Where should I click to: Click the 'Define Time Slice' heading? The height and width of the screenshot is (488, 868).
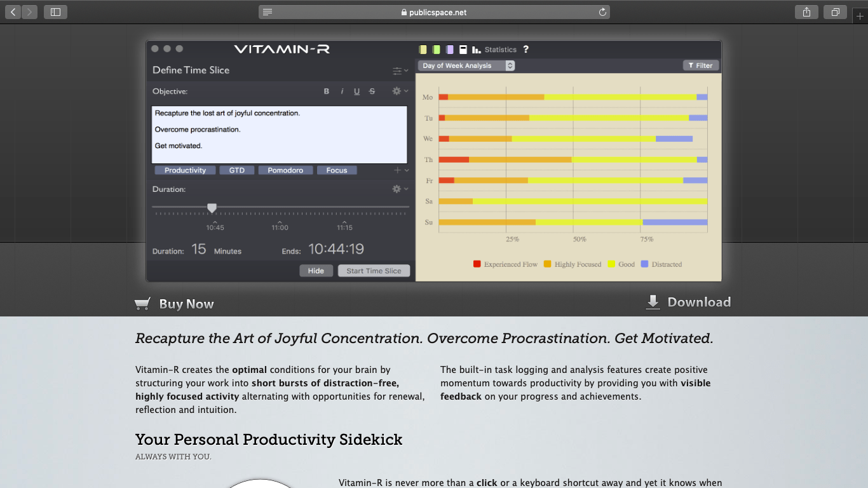click(x=191, y=70)
